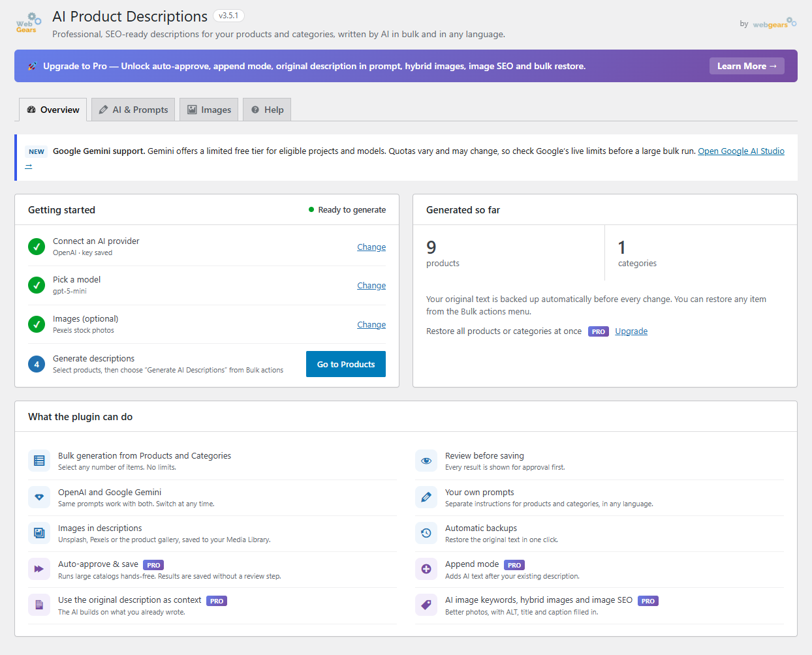The height and width of the screenshot is (655, 812).
Task: Click the "9 products" count
Action: point(443,254)
